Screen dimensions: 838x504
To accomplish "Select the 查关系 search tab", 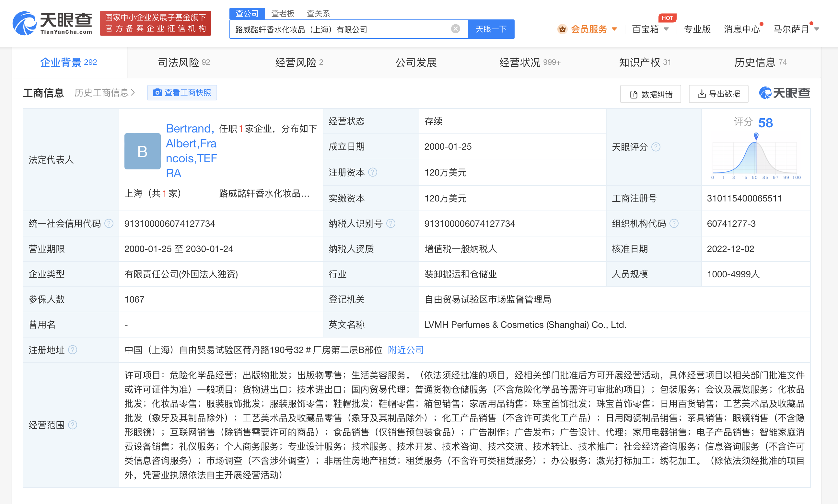I will tap(318, 14).
